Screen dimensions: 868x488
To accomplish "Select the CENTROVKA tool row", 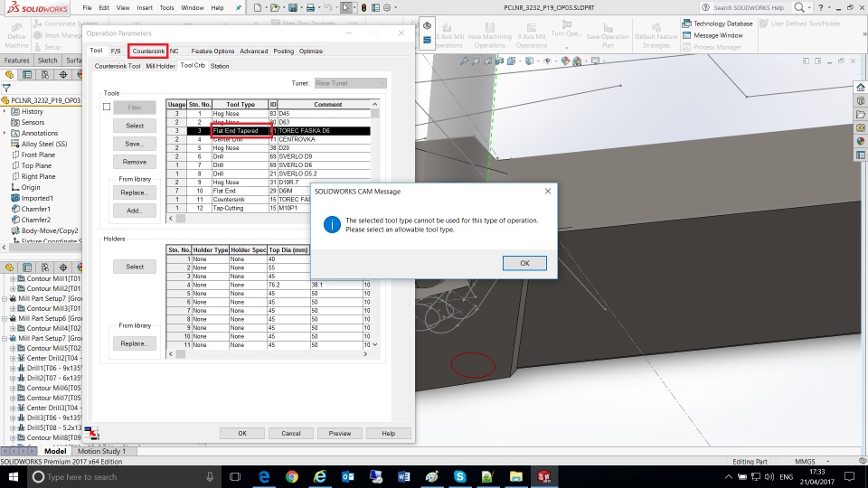I will (x=268, y=139).
